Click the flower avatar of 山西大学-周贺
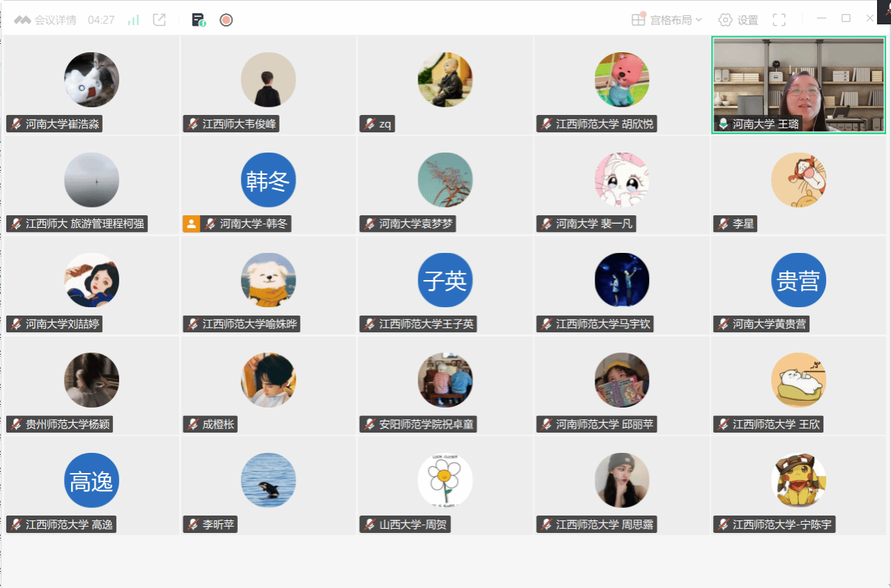Viewport: 891px width, 588px height. pos(445,481)
